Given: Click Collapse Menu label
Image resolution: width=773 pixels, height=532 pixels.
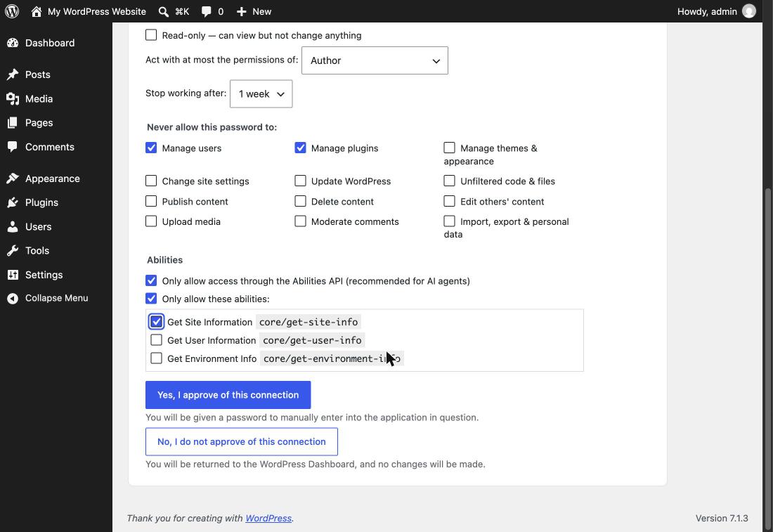Looking at the screenshot, I should (x=57, y=298).
